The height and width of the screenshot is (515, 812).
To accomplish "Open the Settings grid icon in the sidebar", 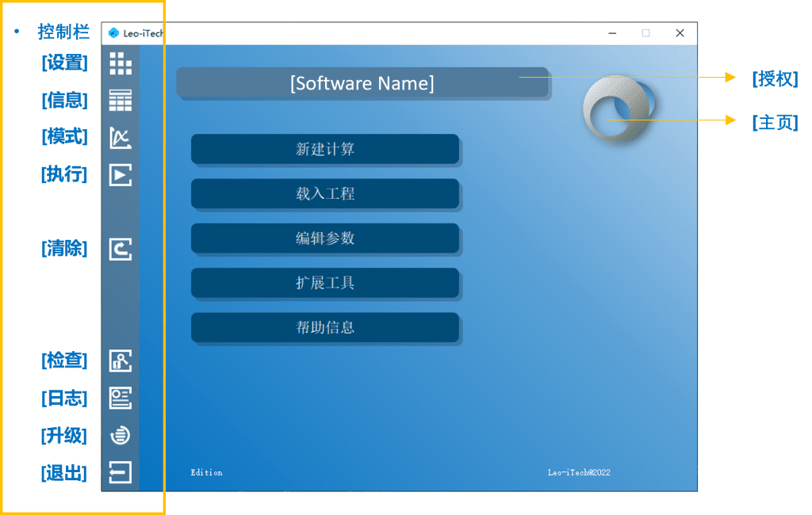I will click(121, 63).
